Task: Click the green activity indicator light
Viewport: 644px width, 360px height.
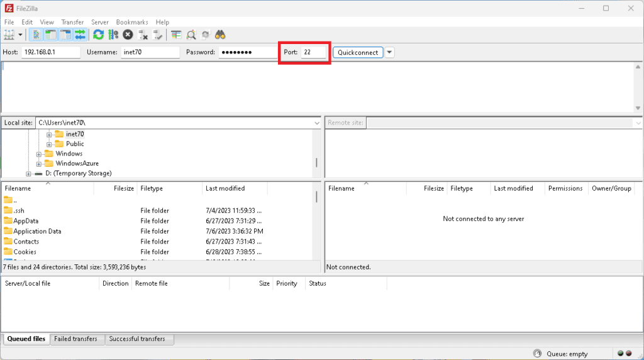Action: click(621, 354)
